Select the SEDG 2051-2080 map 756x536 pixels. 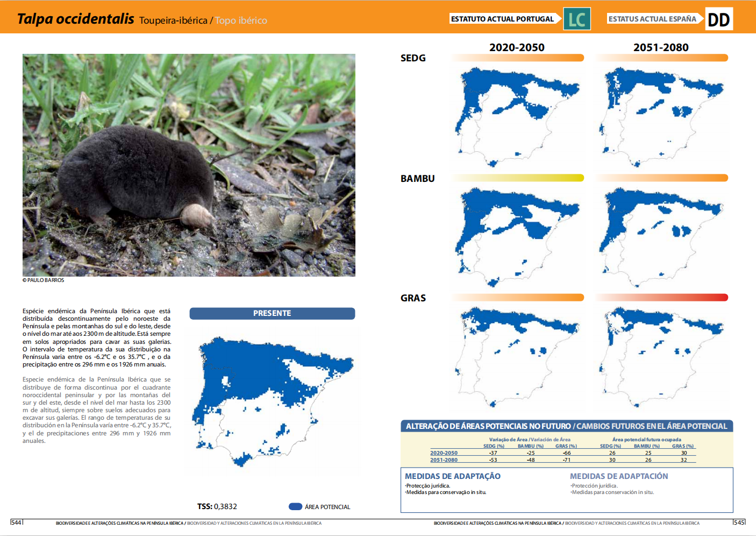(x=661, y=116)
